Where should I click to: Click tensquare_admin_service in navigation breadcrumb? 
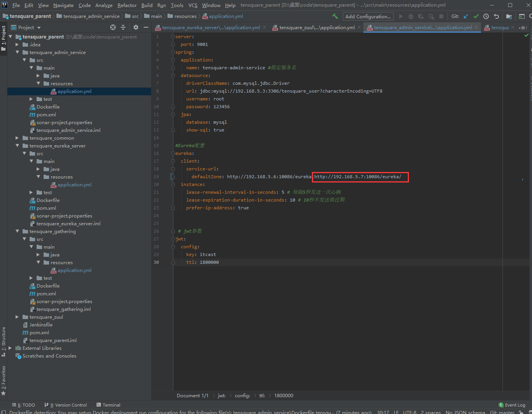[x=88, y=16]
